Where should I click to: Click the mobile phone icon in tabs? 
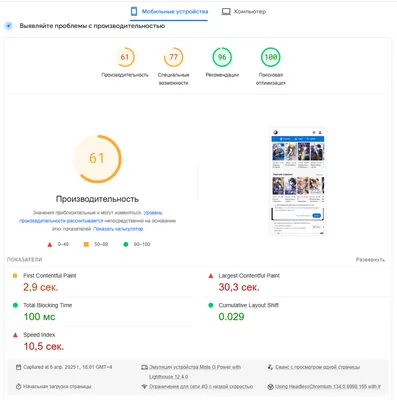(x=134, y=12)
